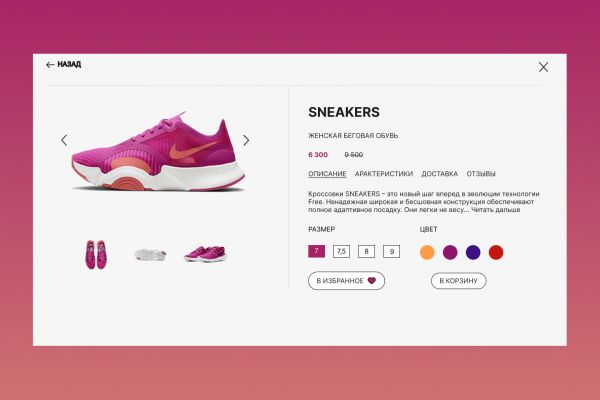The width and height of the screenshot is (600, 400).
Task: Open the ДОСТАВКА tab
Action: point(439,174)
